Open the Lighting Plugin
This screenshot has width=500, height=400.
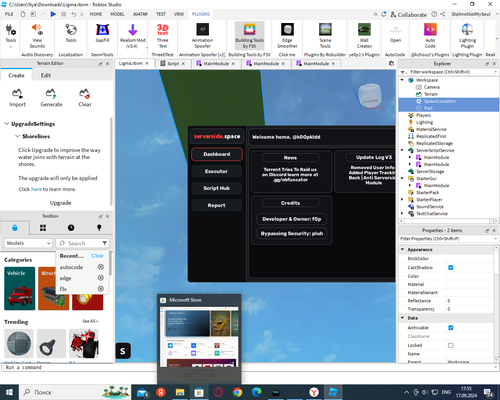point(467,36)
